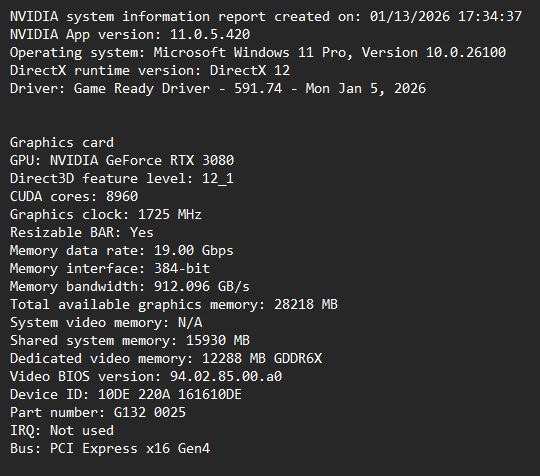Click the Operating system line with 'Windows 11 Pro'

tap(258, 53)
